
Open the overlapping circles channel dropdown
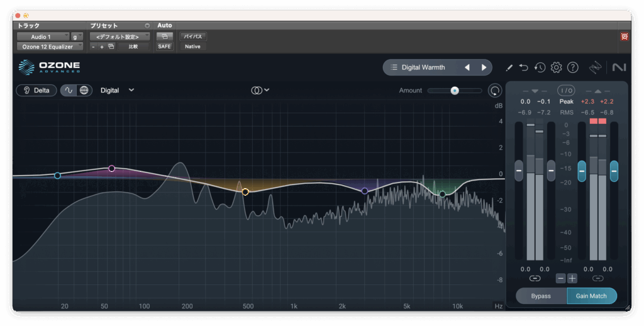click(x=260, y=90)
